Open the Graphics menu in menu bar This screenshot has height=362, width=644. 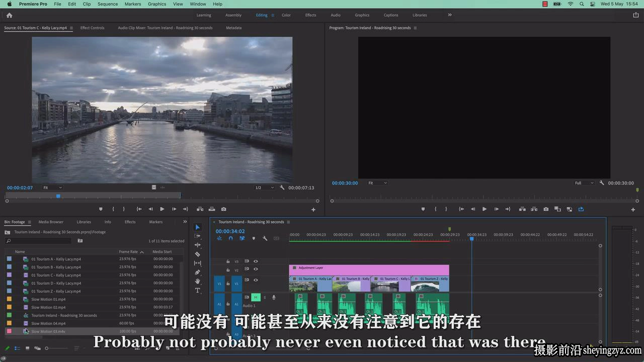(157, 4)
